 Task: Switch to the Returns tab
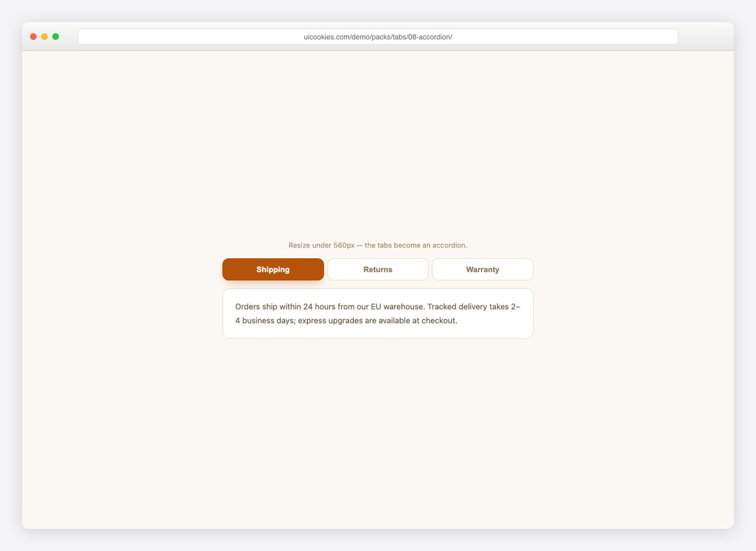tap(378, 270)
